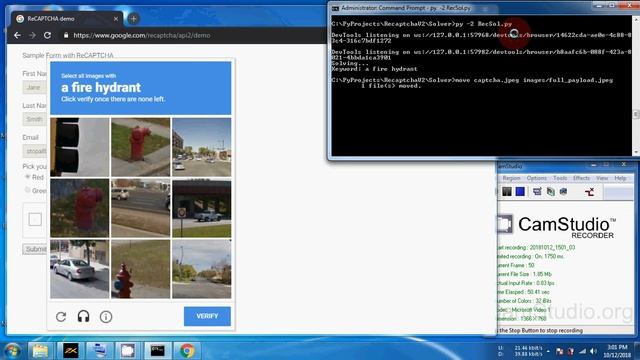Reload the ReCAPTCHA demo page
The width and height of the screenshot is (640, 360).
[47, 36]
